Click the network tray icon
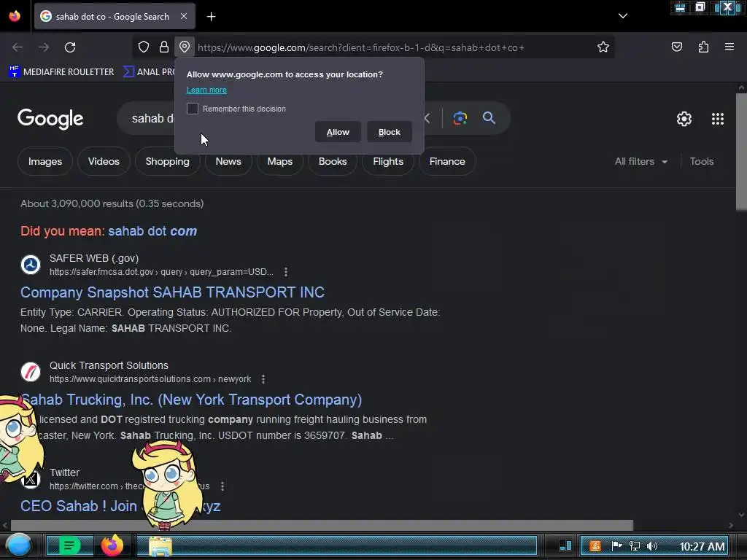The height and width of the screenshot is (560, 747). 635,546
